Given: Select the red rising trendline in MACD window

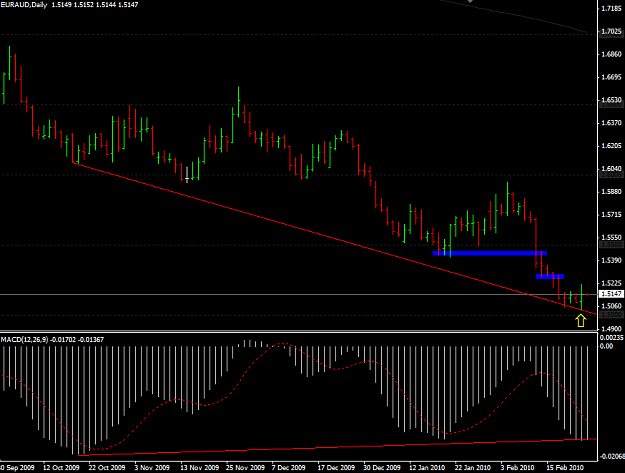Looking at the screenshot, I should pyautogui.click(x=337, y=447).
